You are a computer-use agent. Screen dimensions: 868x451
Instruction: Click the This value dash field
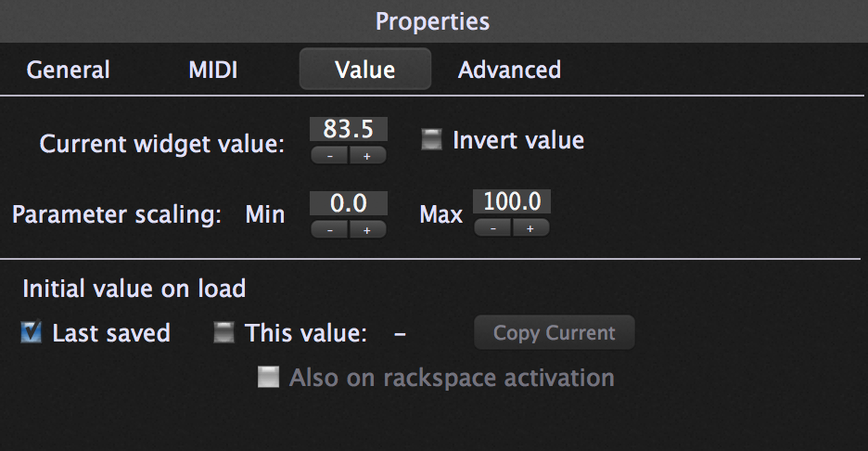coord(401,333)
